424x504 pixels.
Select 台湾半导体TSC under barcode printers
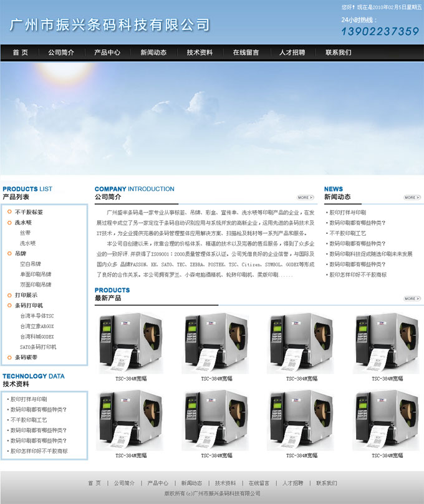coord(37,316)
